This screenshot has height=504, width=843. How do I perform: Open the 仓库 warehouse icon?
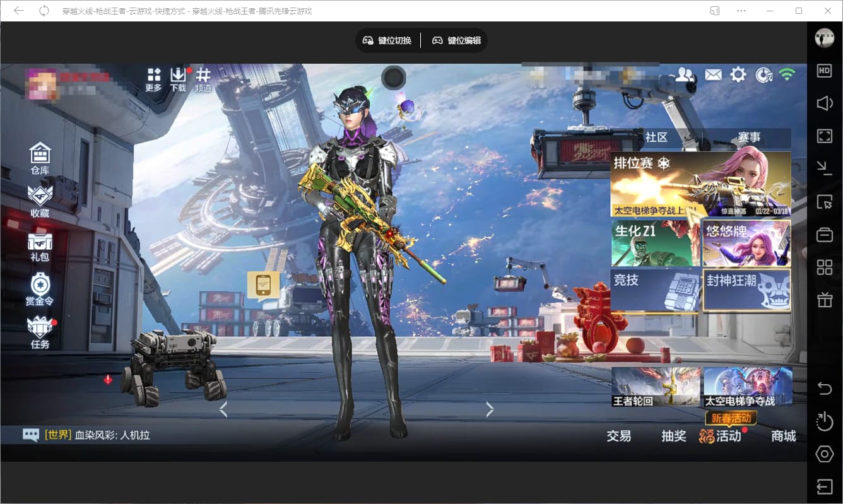pos(40,158)
